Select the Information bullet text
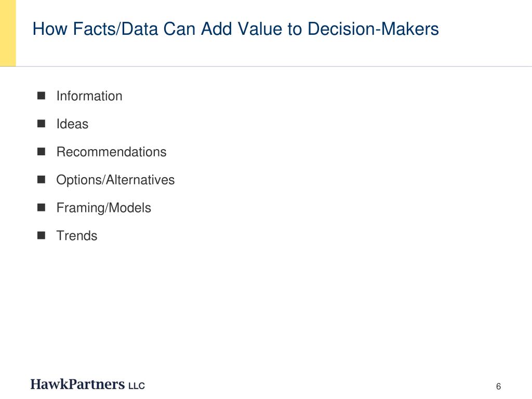This screenshot has width=532, height=399. coord(89,96)
